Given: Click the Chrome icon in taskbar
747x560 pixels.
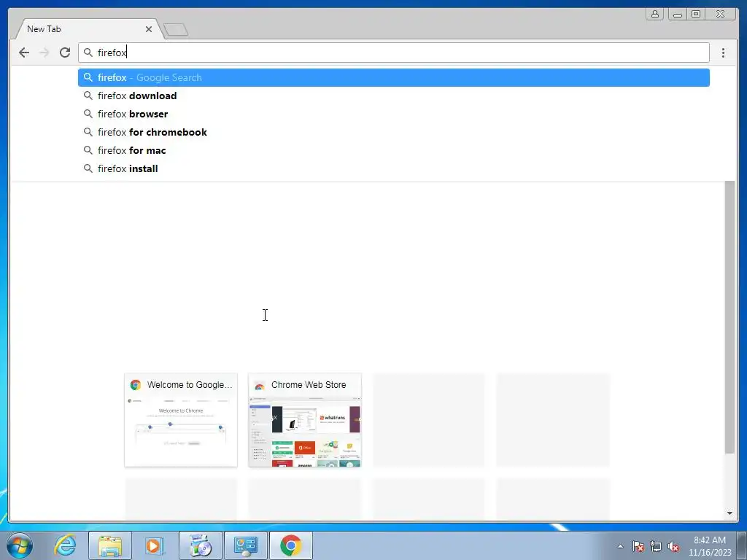Looking at the screenshot, I should 290,545.
